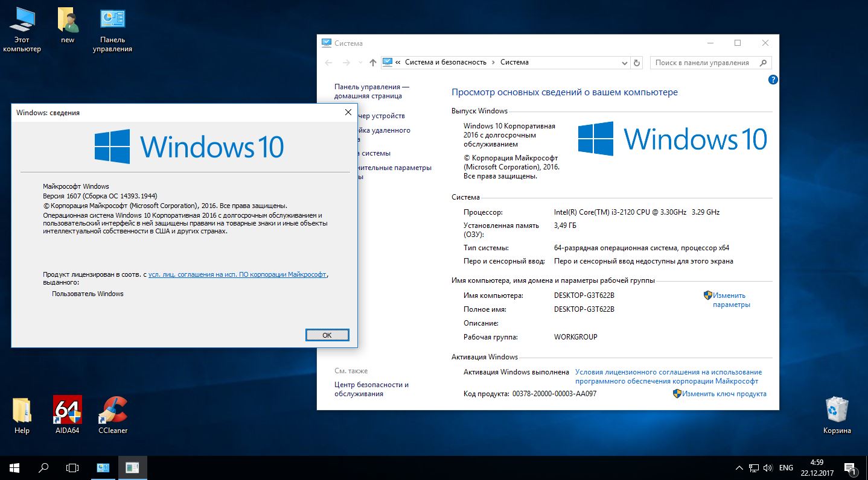Click Версия 1607 build text
868x480 pixels.
pos(100,196)
